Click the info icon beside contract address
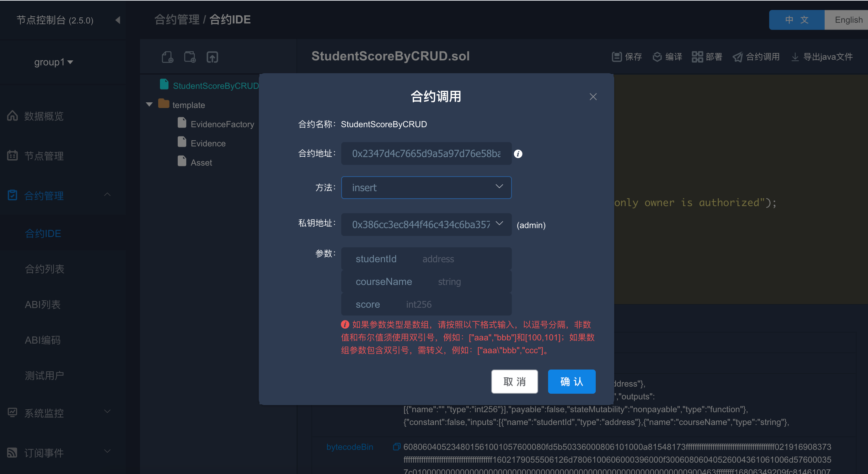The height and width of the screenshot is (474, 868). (518, 154)
